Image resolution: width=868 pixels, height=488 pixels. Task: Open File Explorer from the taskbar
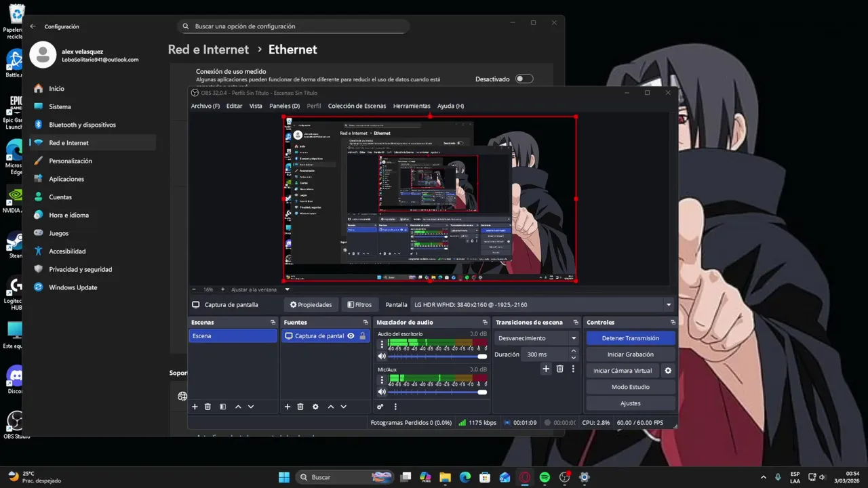click(446, 477)
